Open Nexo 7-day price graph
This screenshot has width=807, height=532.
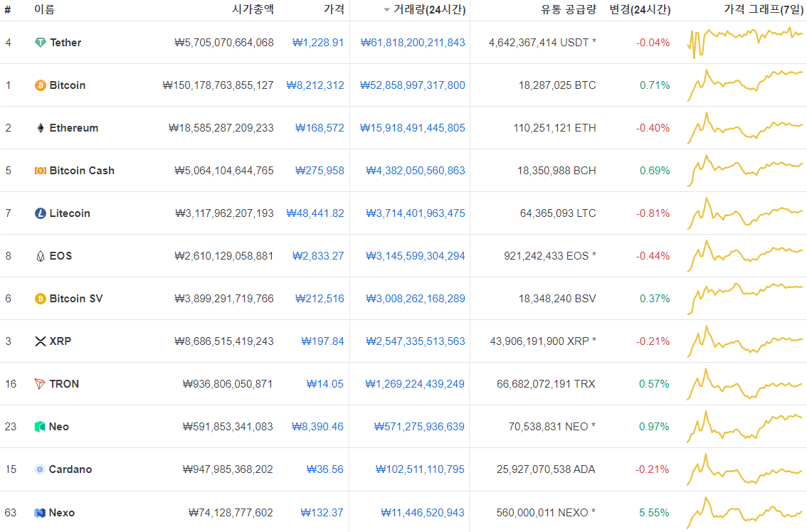[x=745, y=513]
